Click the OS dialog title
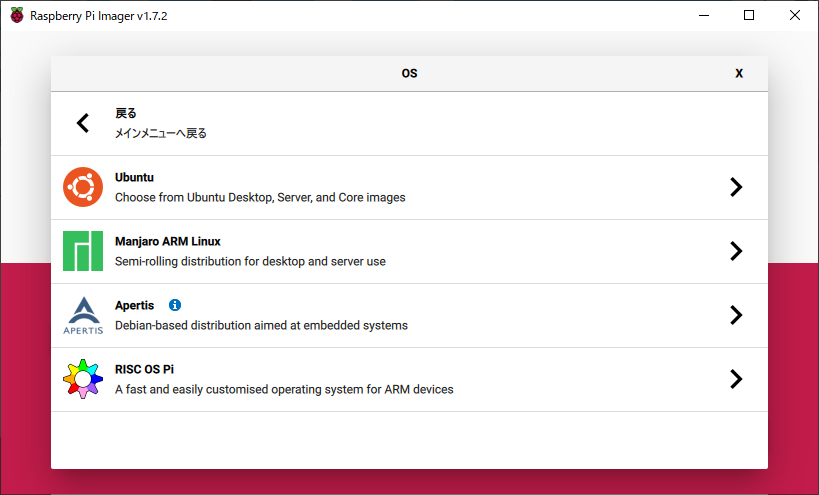The width and height of the screenshot is (819, 495). [x=410, y=74]
